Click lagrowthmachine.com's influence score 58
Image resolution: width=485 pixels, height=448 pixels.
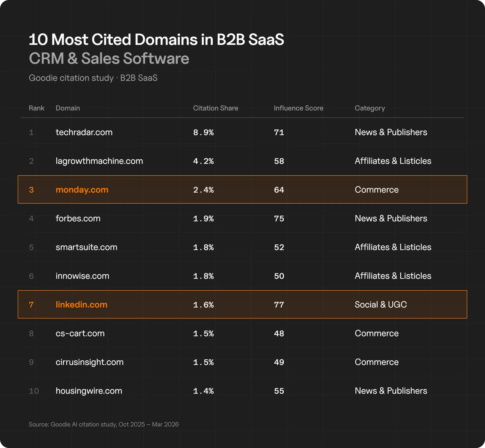click(279, 161)
